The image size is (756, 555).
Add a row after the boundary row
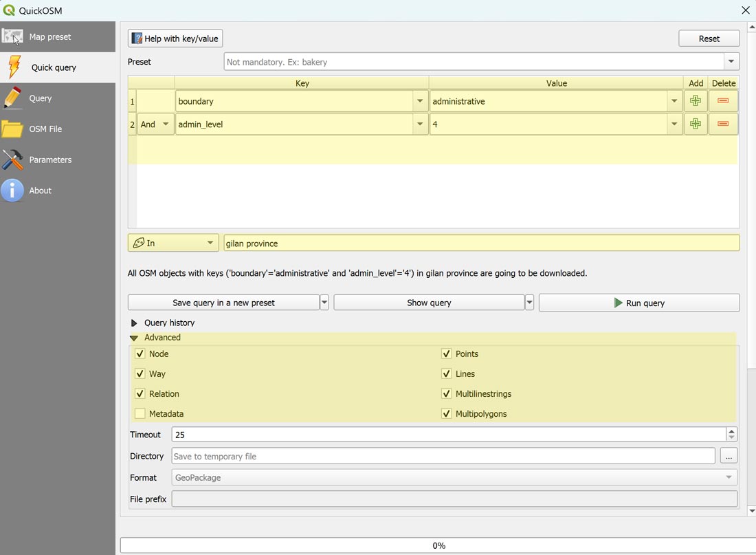[x=696, y=101]
